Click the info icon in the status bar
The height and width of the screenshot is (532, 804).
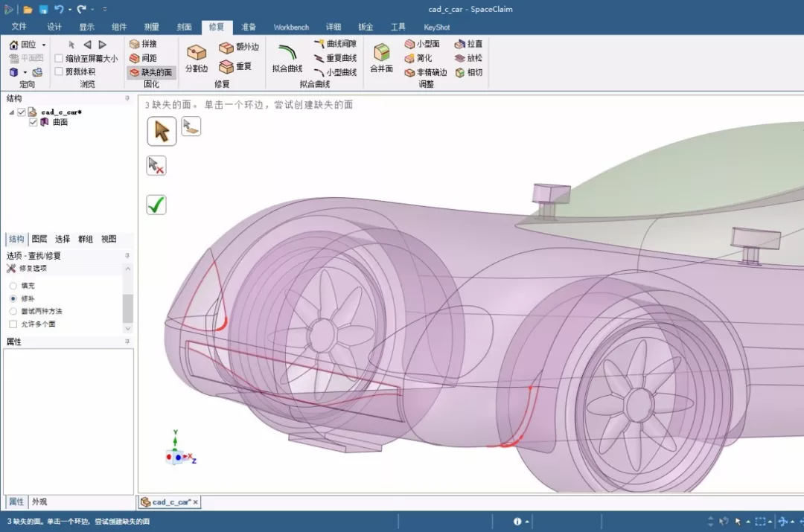pos(517,522)
